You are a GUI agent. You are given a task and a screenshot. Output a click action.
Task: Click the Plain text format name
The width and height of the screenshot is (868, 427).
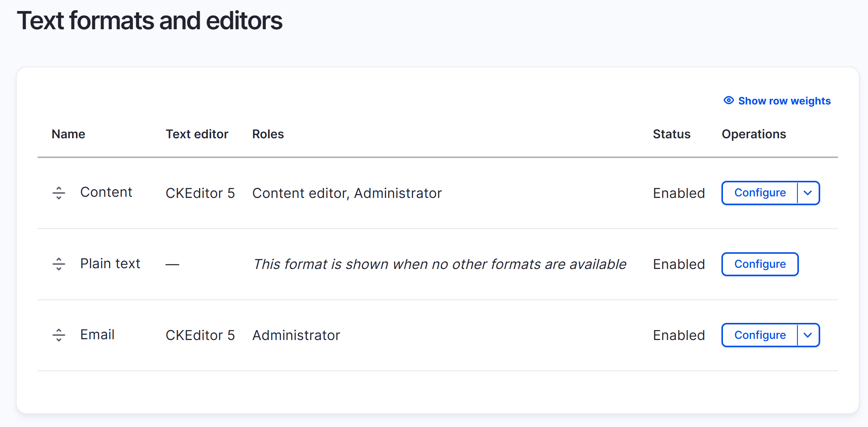[110, 264]
